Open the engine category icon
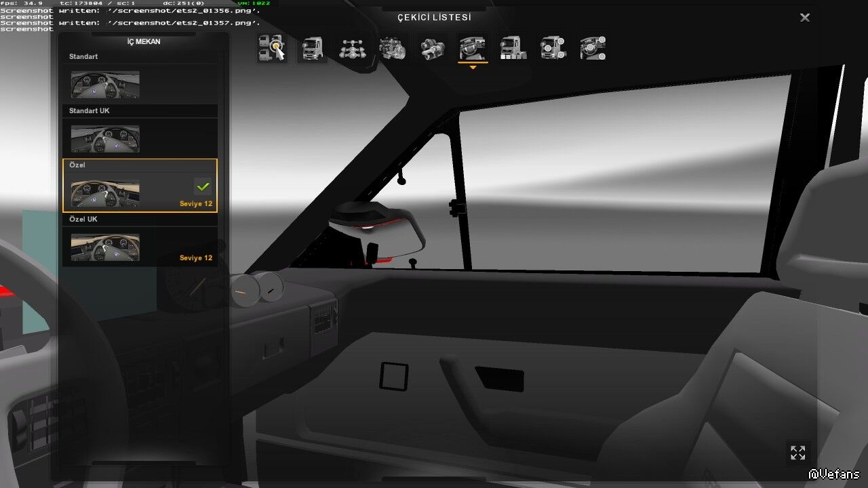 click(x=393, y=48)
